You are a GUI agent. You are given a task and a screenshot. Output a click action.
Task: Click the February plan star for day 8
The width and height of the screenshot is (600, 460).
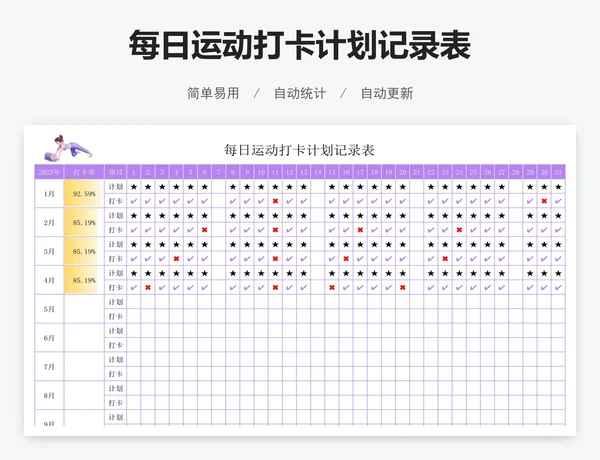(233, 215)
